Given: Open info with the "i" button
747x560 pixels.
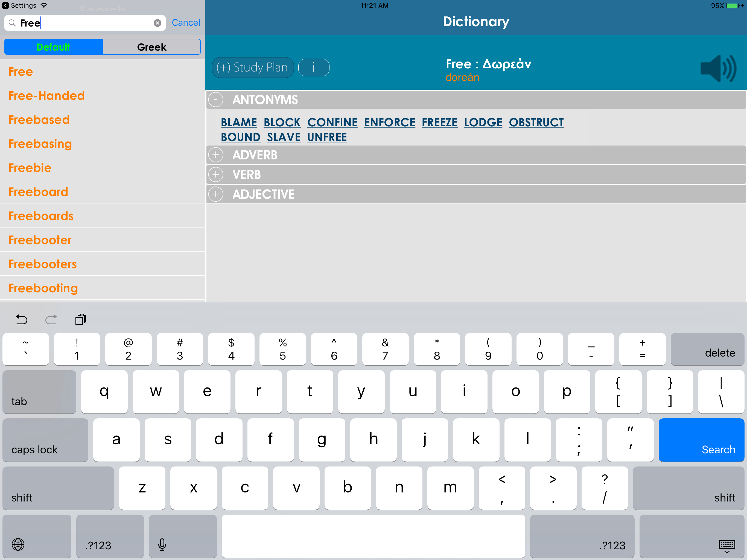Looking at the screenshot, I should [313, 68].
